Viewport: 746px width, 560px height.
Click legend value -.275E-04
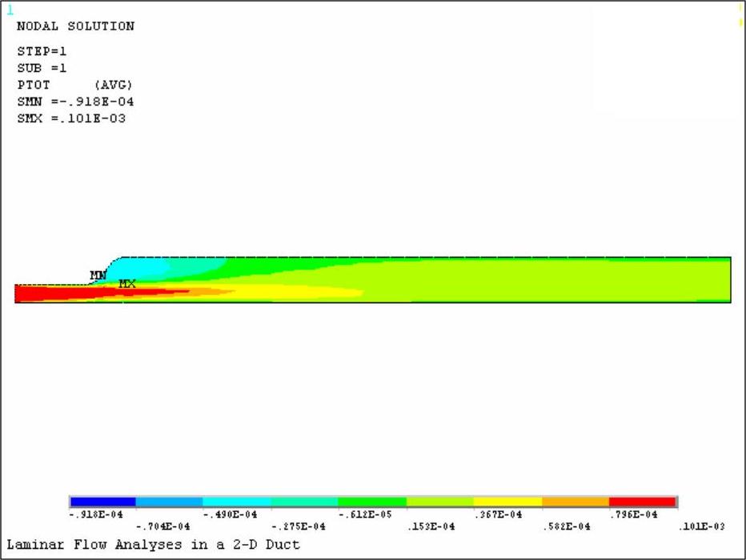point(299,526)
